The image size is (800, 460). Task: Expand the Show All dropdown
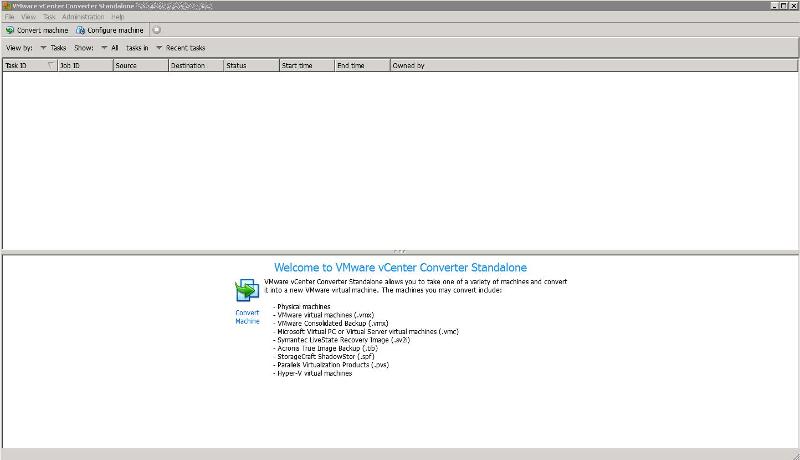pos(110,48)
